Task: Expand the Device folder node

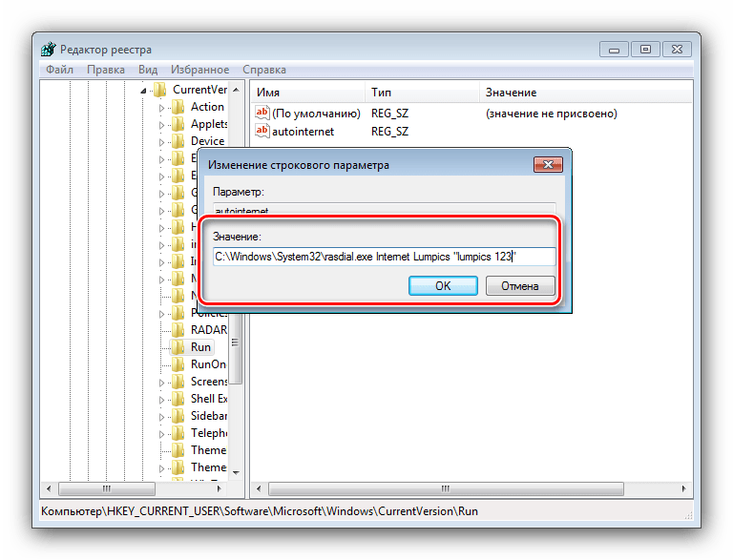Action: (x=161, y=142)
